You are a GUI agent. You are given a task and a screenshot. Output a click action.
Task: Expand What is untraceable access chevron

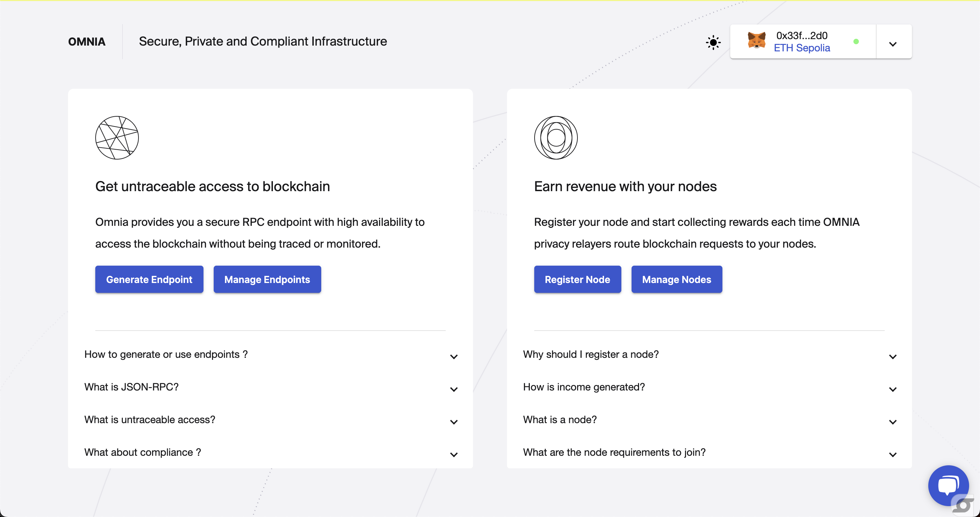click(454, 422)
